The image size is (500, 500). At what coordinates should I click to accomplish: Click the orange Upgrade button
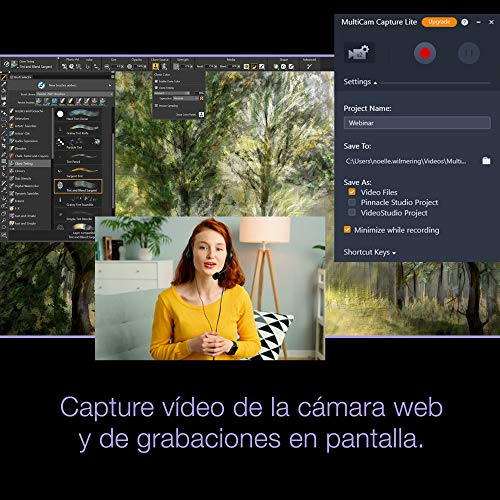(439, 22)
